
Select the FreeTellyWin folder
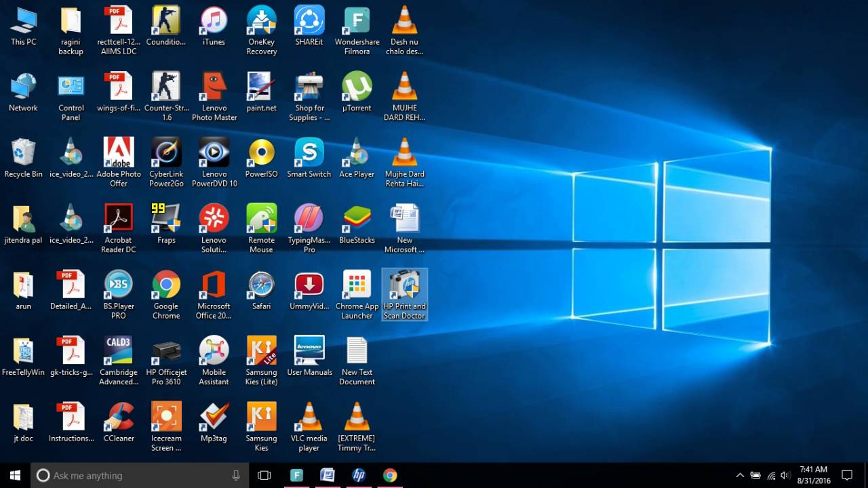(23, 357)
